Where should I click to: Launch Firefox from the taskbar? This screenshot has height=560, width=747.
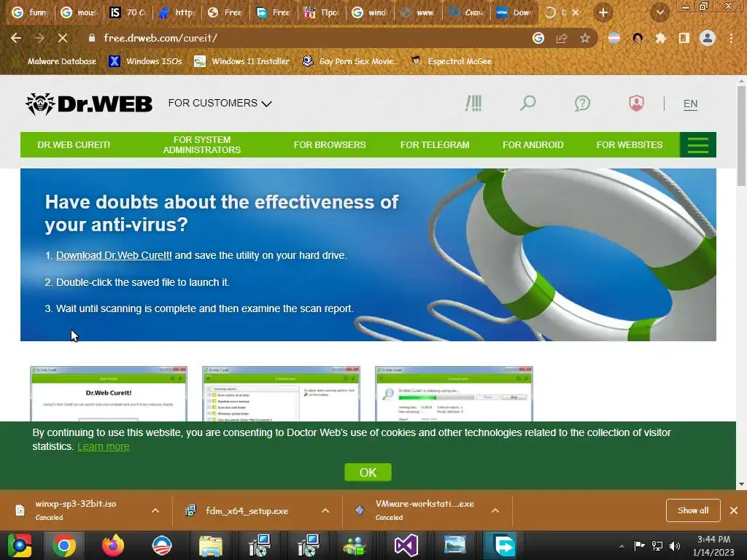[x=113, y=545]
